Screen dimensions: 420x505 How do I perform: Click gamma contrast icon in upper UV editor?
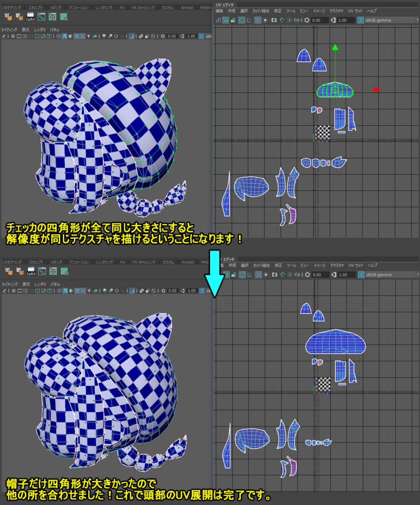tap(333, 20)
